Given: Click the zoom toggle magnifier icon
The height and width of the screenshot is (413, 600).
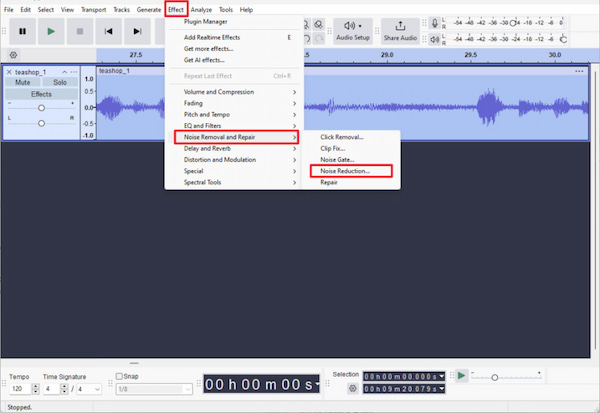Looking at the screenshot, I should (x=318, y=25).
